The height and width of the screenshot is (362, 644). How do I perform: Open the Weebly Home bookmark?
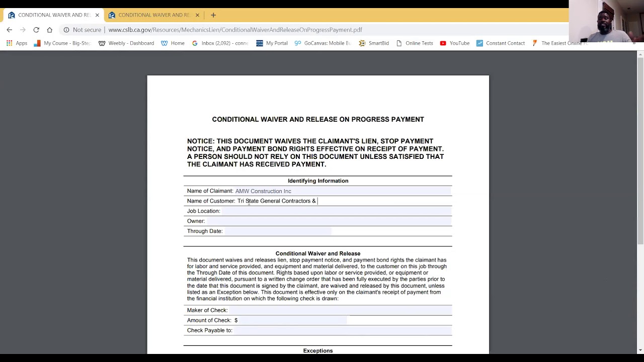pyautogui.click(x=173, y=43)
